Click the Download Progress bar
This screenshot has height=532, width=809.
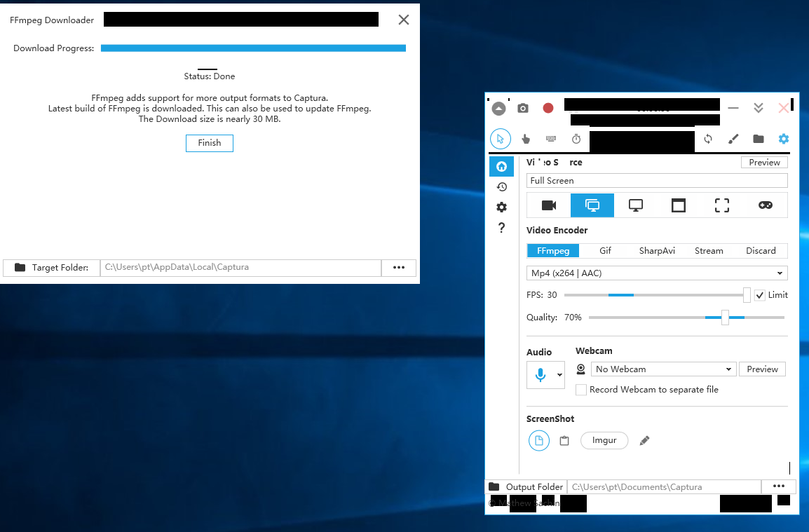click(253, 48)
